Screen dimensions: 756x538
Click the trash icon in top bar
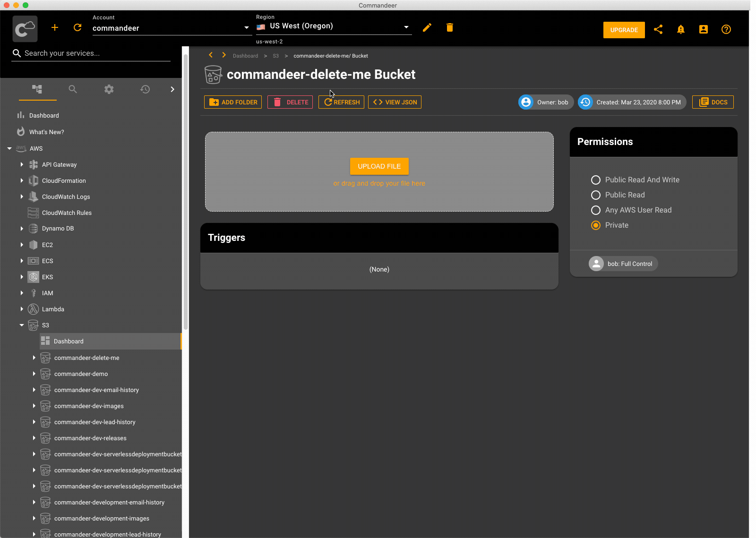(450, 27)
